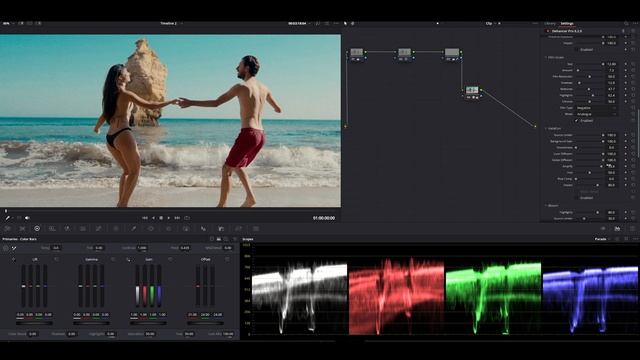Reset the Lift bars
640x360 pixels.
click(56, 259)
